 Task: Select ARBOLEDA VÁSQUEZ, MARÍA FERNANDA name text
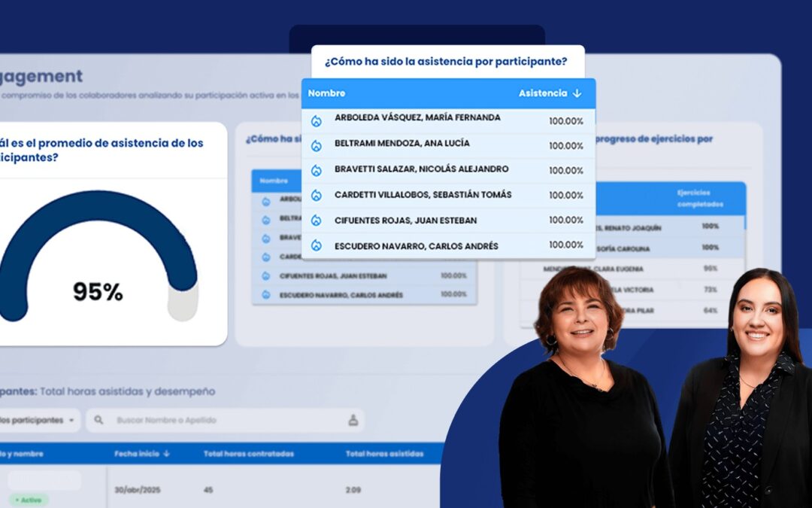(417, 117)
